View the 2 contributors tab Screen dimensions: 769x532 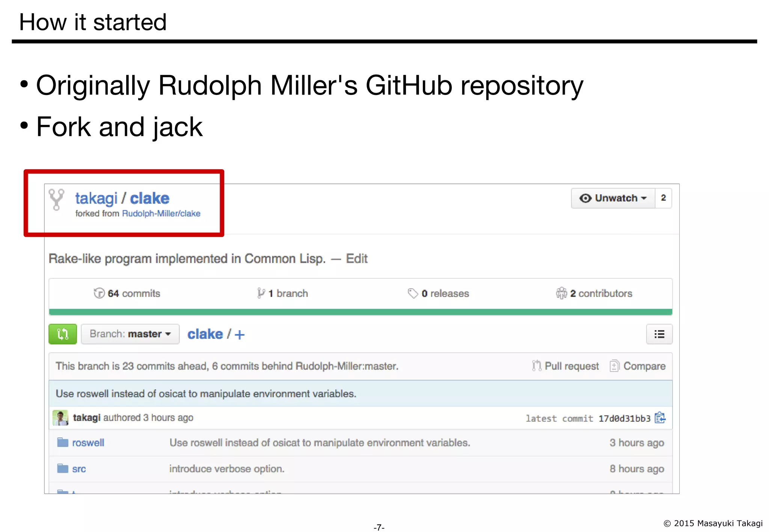(594, 293)
